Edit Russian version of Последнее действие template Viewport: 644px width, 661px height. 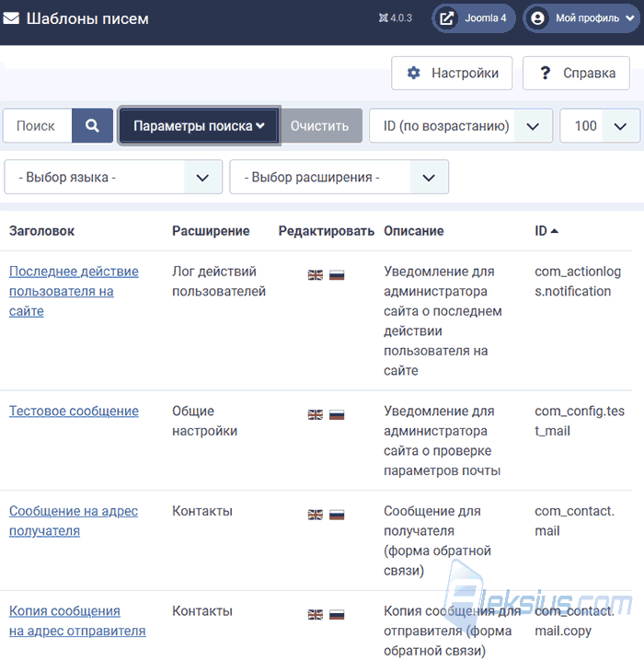pos(337,275)
